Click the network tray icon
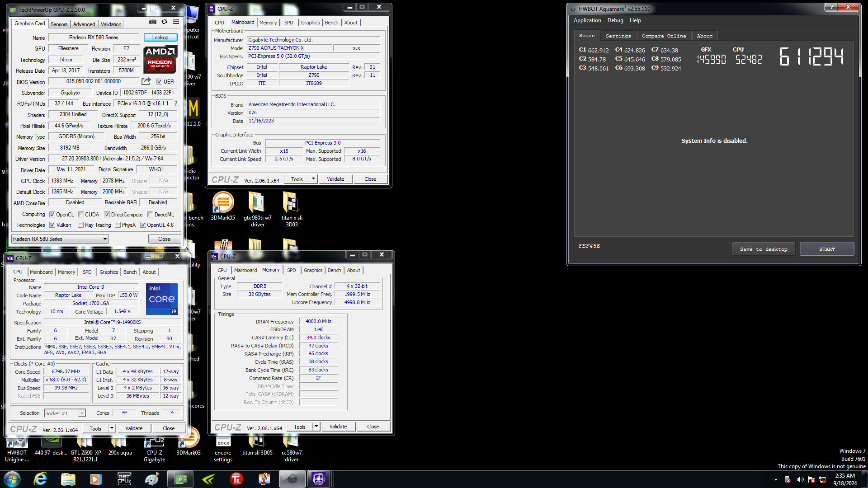This screenshot has height=488, width=868. click(x=822, y=479)
